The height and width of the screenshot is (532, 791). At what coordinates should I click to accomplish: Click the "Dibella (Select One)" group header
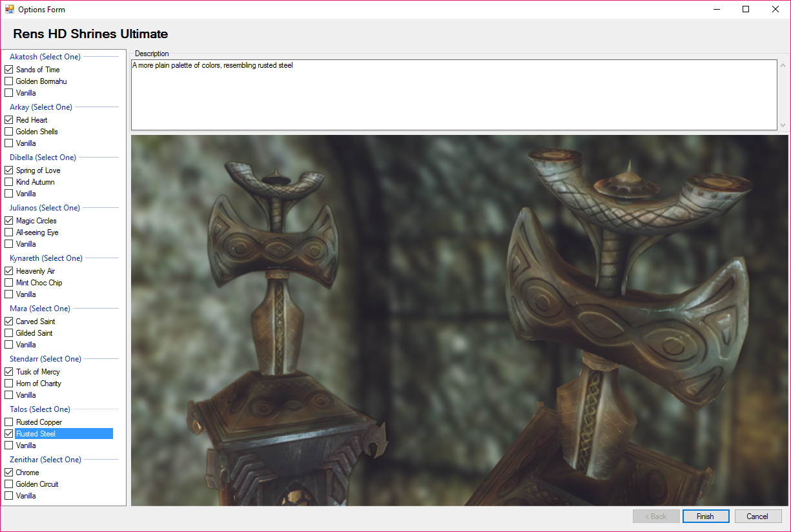click(x=43, y=158)
